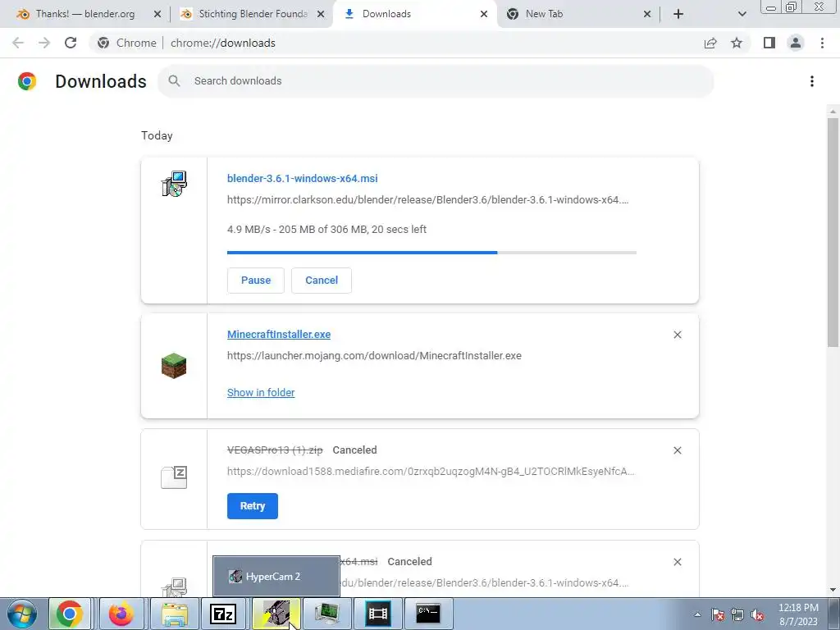Click the launcher.mojang.com URL text

(374, 356)
